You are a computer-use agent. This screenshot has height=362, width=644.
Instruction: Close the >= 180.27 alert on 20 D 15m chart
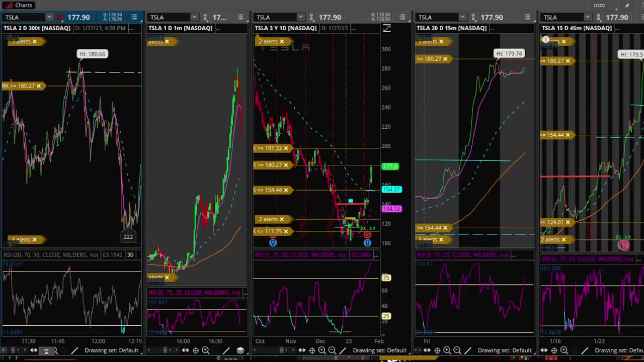(445, 59)
